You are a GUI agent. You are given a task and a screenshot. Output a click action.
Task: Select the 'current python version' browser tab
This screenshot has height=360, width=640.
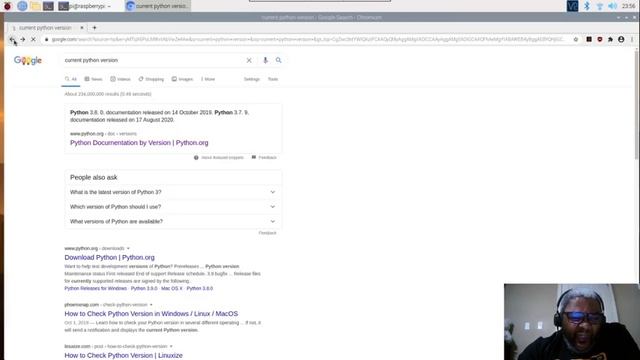coord(45,28)
